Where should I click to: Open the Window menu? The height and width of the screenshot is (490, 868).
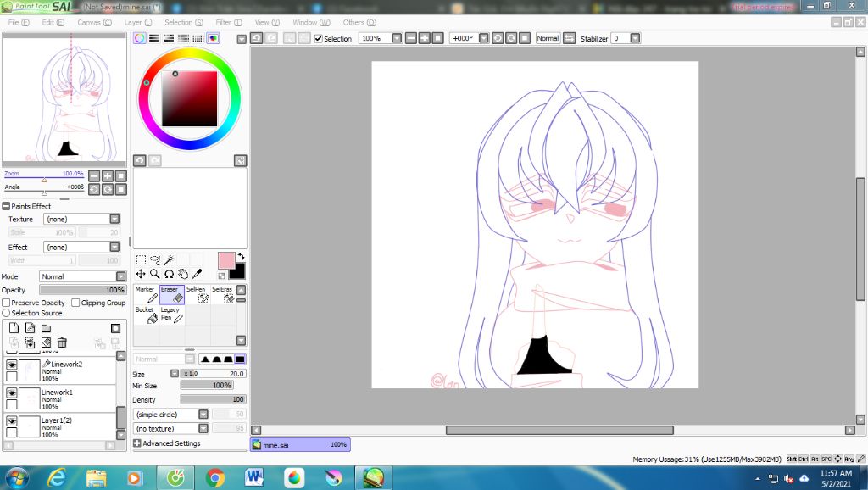311,22
